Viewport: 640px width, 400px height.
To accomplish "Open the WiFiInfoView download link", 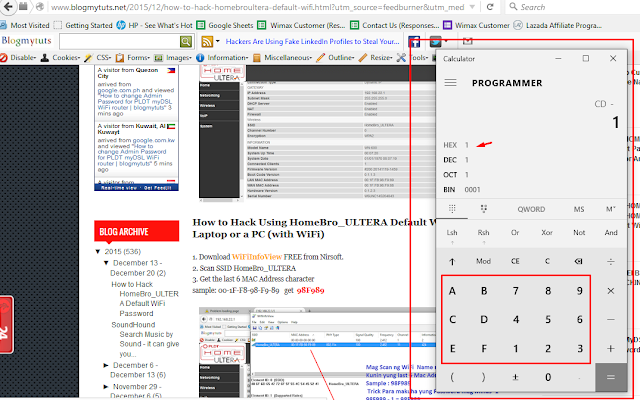I will click(x=257, y=257).
